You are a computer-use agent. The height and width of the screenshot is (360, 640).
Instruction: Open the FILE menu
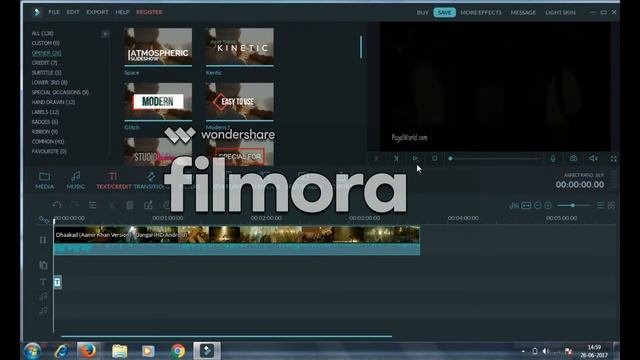tap(54, 12)
